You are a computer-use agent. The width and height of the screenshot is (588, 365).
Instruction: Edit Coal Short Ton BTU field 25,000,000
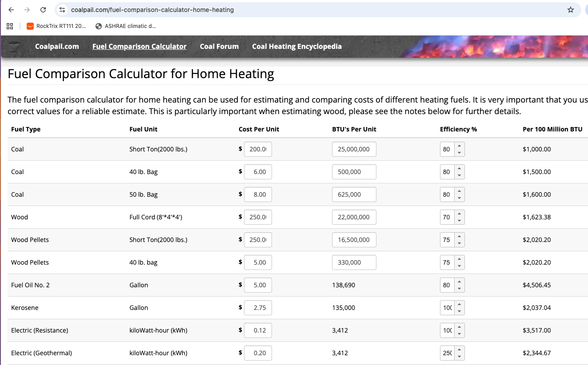354,149
